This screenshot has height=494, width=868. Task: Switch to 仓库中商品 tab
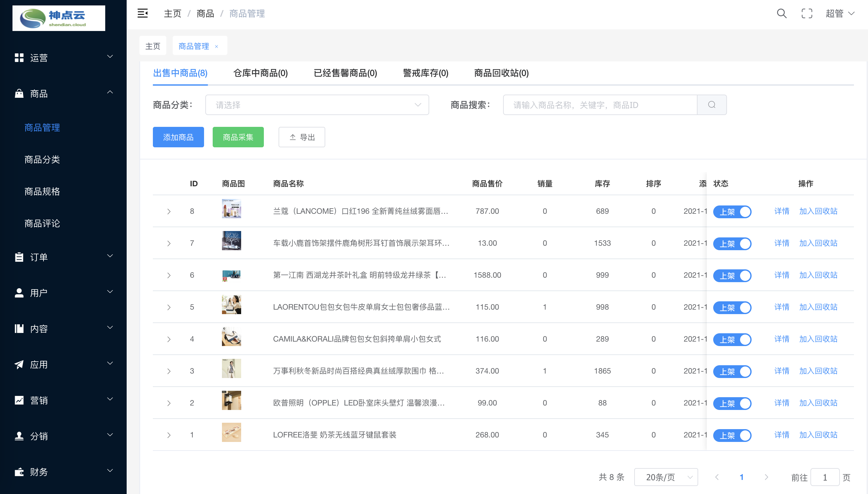click(260, 73)
